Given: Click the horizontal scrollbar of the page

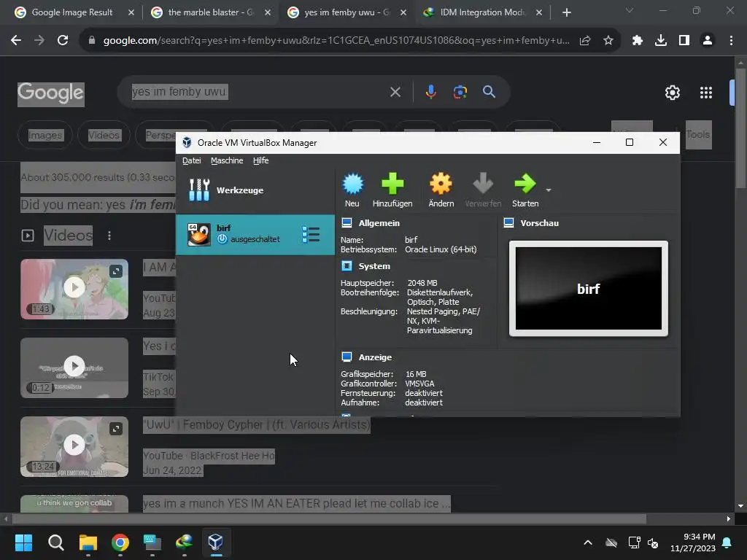Looking at the screenshot, I should (x=330, y=518).
